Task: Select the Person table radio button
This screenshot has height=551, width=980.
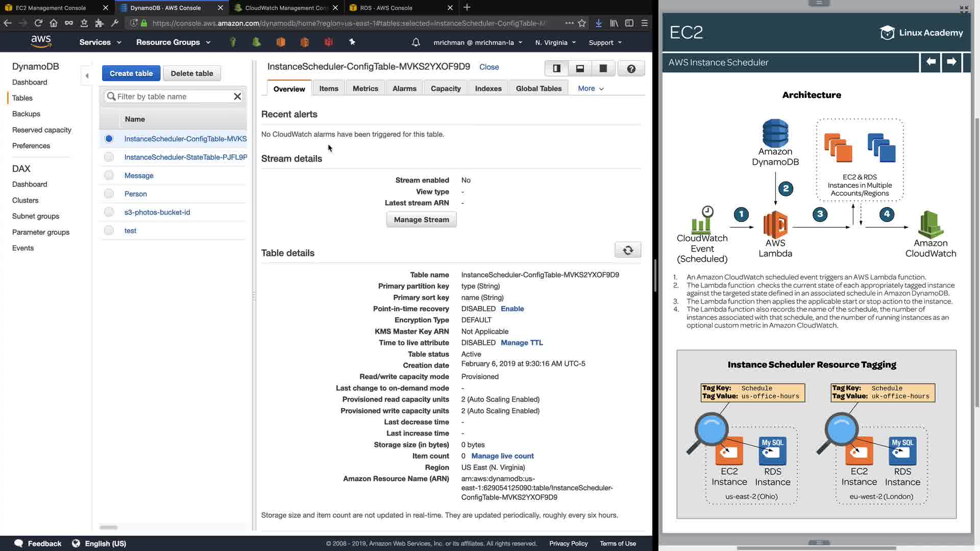Action: click(x=109, y=194)
